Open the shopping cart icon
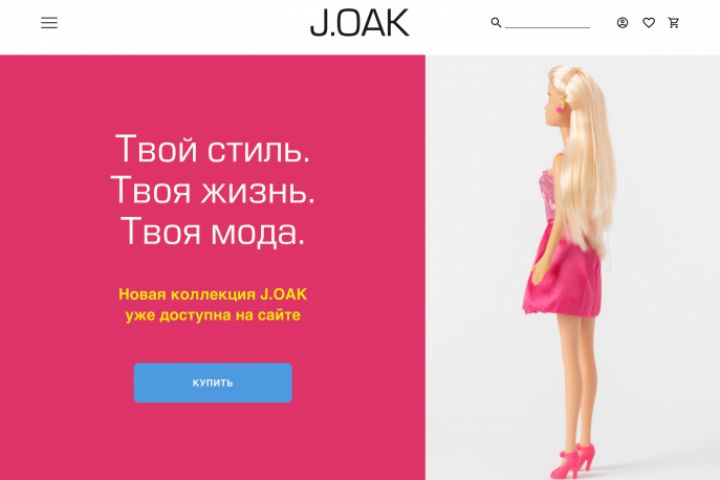The height and width of the screenshot is (480, 720). point(674,23)
